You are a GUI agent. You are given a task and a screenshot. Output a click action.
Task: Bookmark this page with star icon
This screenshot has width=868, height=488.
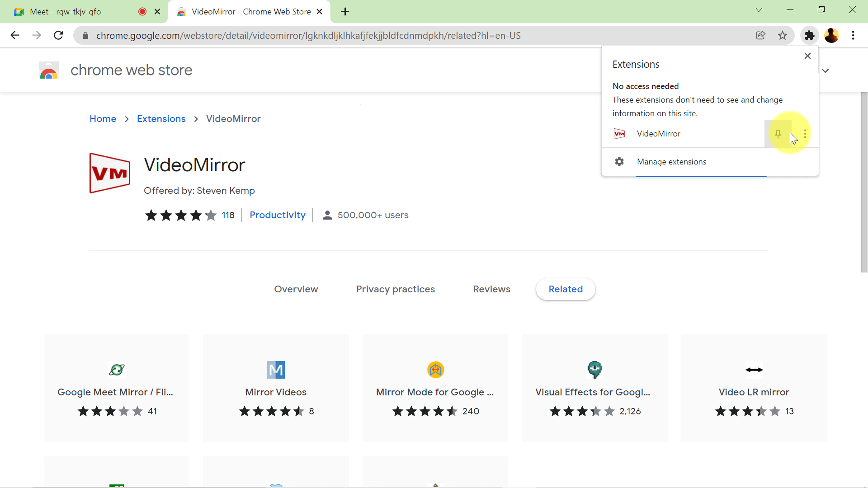pos(783,35)
